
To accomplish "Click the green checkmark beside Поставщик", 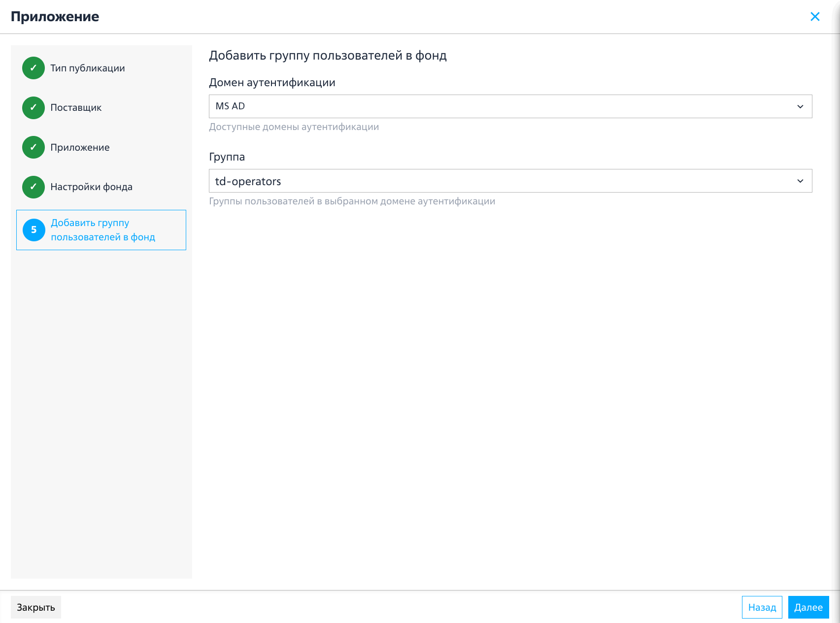I will click(34, 107).
